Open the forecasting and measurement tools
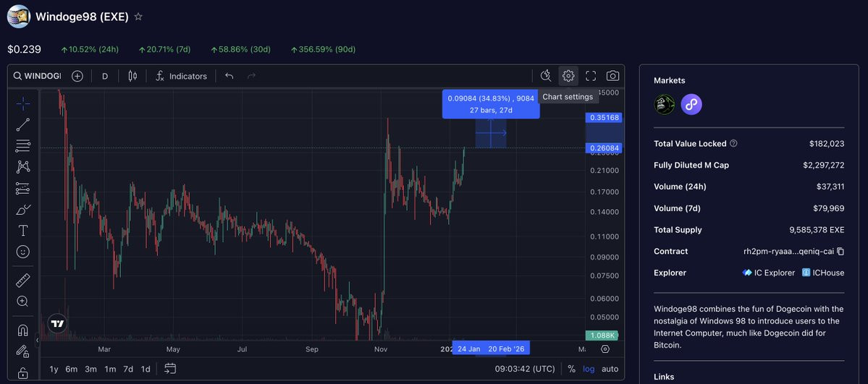 [x=22, y=188]
